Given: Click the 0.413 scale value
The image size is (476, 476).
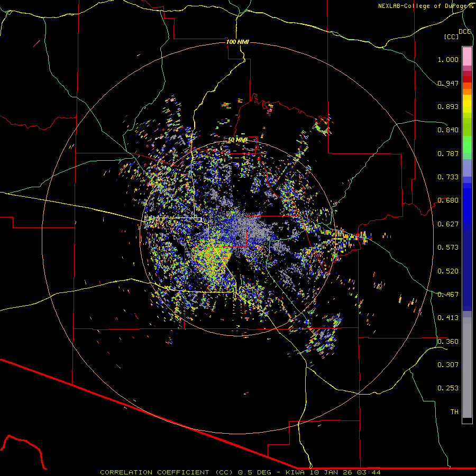Looking at the screenshot, I should [448, 318].
